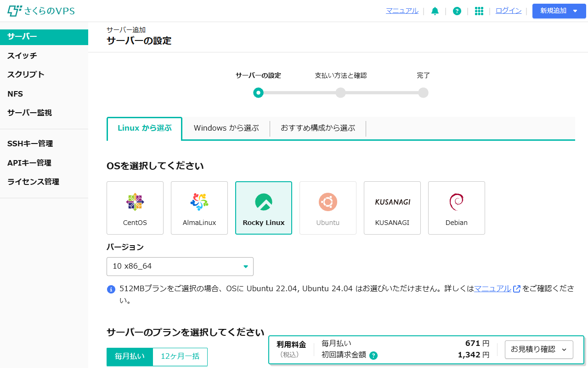Open the おすすめ構成から選ぶ tab
This screenshot has height=368, width=588.
pyautogui.click(x=318, y=128)
